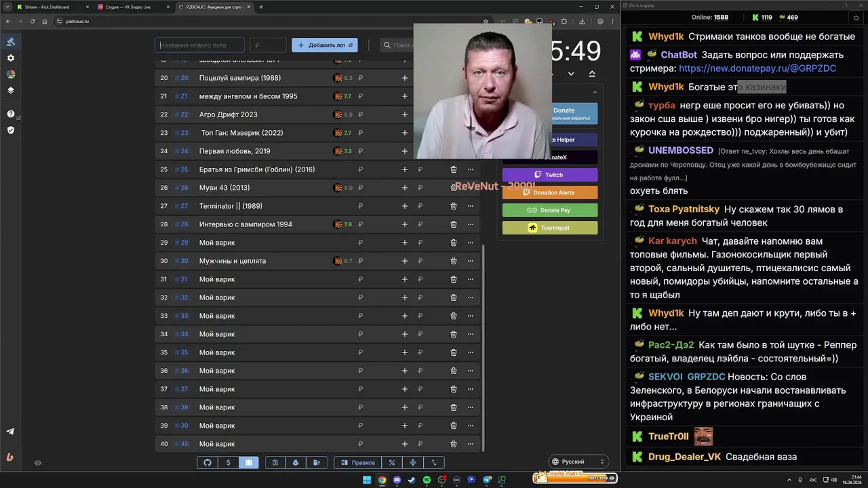The height and width of the screenshot is (488, 868).
Task: Open the more options for Интервью с вампиром 1994
Action: (x=471, y=224)
